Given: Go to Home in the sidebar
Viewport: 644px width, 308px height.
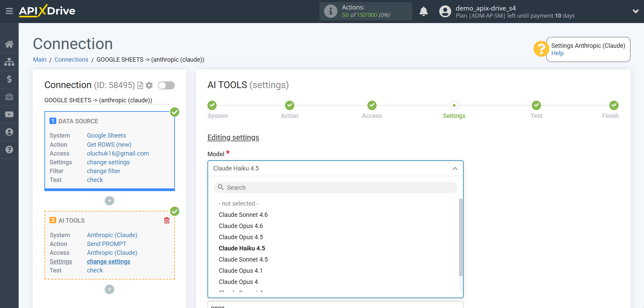Looking at the screenshot, I should (9, 44).
